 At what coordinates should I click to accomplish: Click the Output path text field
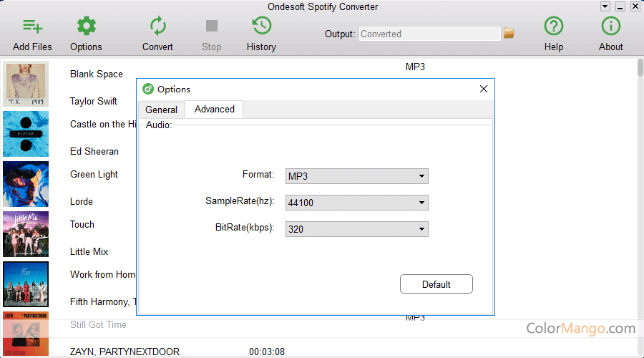[x=429, y=34]
